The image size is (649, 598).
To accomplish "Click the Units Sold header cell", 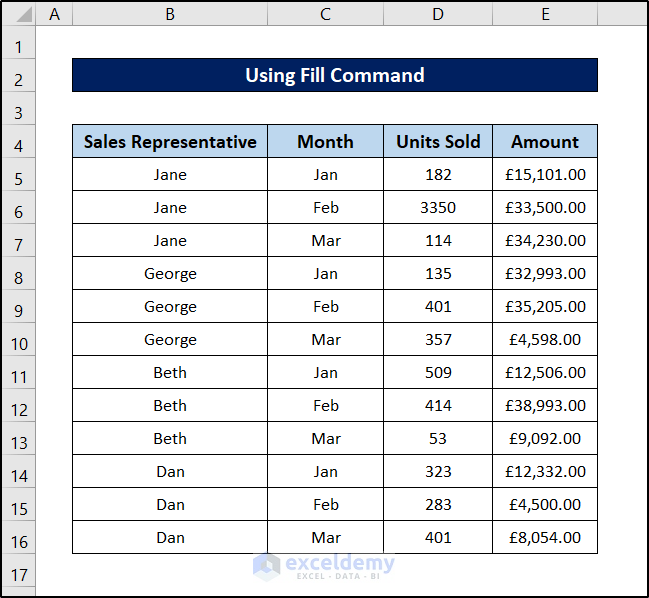I will pyautogui.click(x=438, y=142).
